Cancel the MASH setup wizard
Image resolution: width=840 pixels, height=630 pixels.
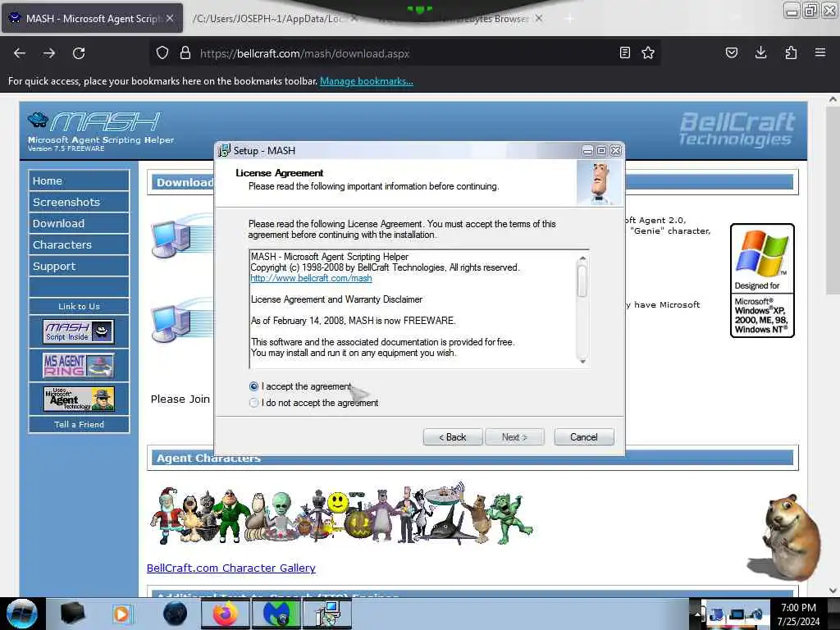(584, 437)
